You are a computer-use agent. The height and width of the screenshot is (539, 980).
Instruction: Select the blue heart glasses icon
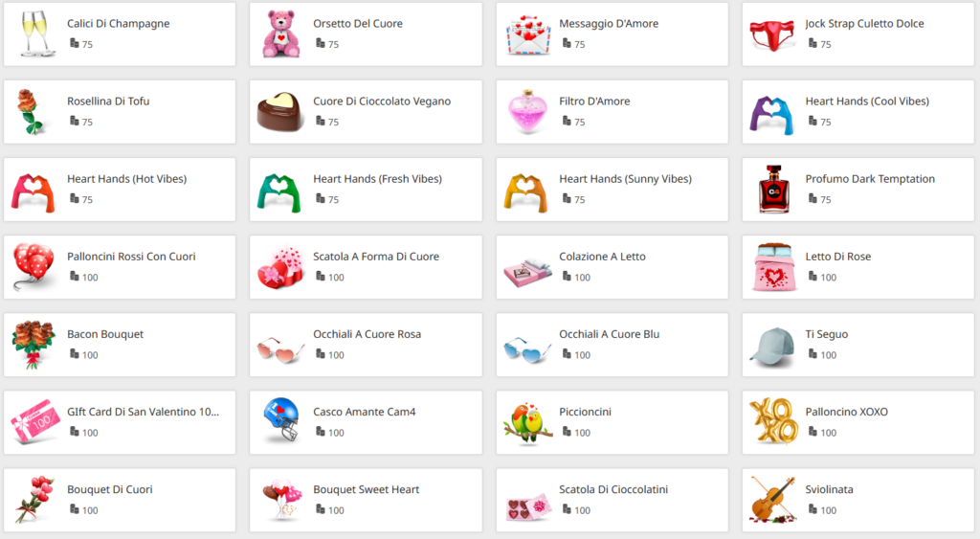pyautogui.click(x=527, y=348)
